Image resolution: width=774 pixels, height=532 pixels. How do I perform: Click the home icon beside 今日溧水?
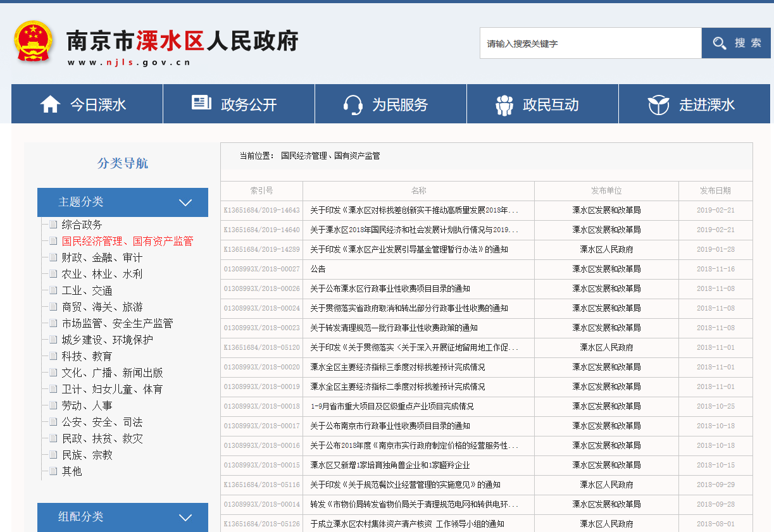pos(50,104)
